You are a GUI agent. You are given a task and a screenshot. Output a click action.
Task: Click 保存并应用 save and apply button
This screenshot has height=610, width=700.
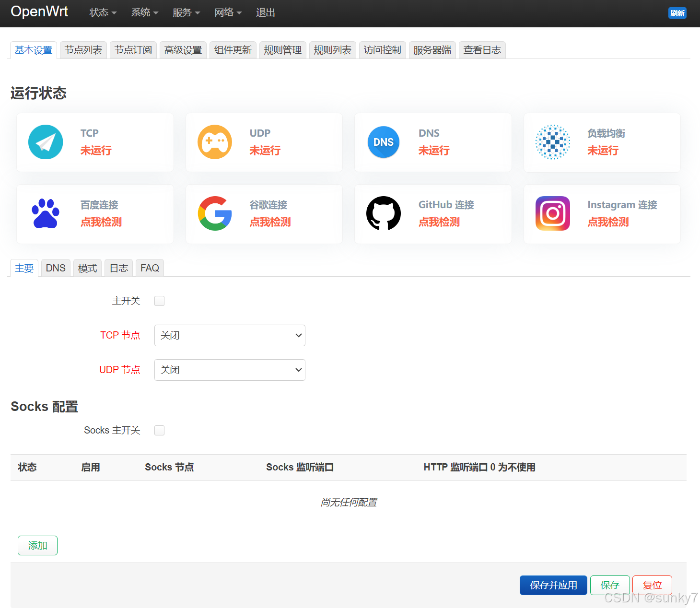553,585
